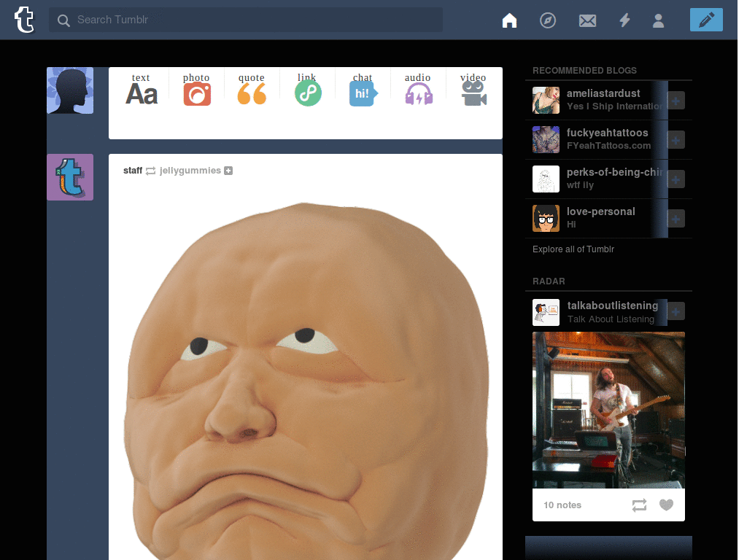Screen dimensions: 747x560
Task: Click the staff blog avatar
Action: 70,177
